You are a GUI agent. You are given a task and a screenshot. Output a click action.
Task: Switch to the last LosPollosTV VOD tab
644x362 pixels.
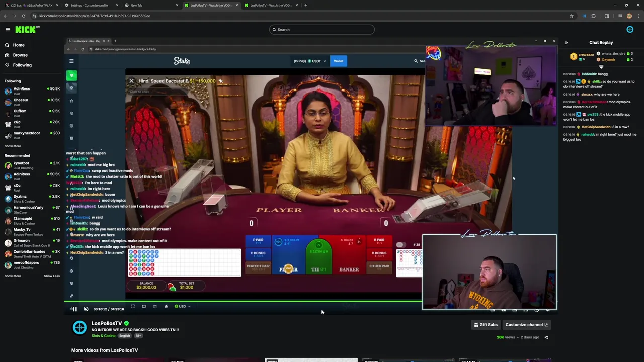click(271, 5)
